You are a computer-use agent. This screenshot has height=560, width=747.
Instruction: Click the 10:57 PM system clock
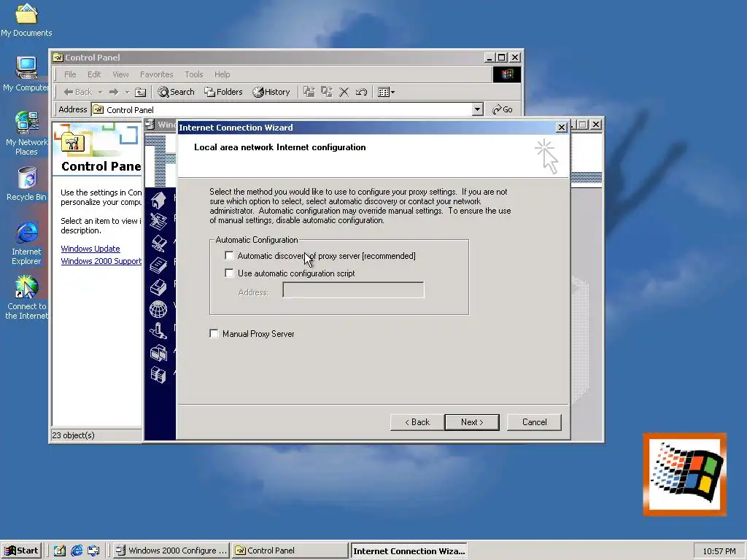coord(719,551)
